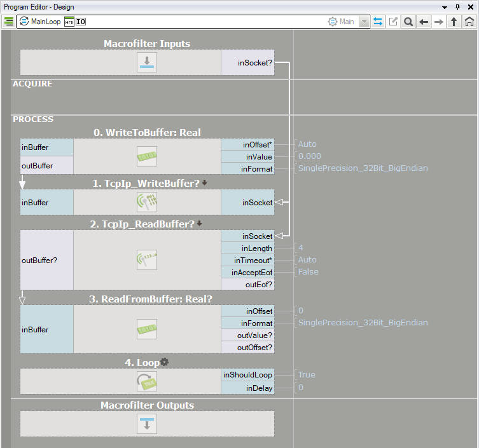The height and width of the screenshot is (448, 479).
Task: Open the panel options dropdown triangle
Action: tap(445, 8)
